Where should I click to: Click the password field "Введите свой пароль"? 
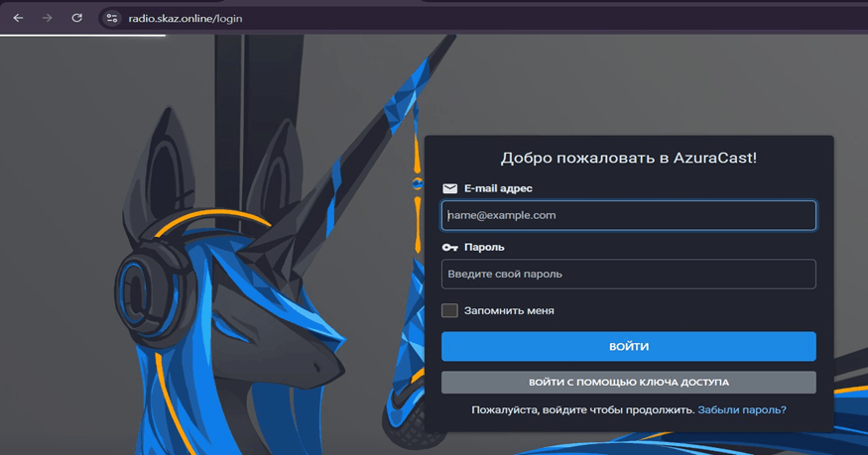click(628, 274)
